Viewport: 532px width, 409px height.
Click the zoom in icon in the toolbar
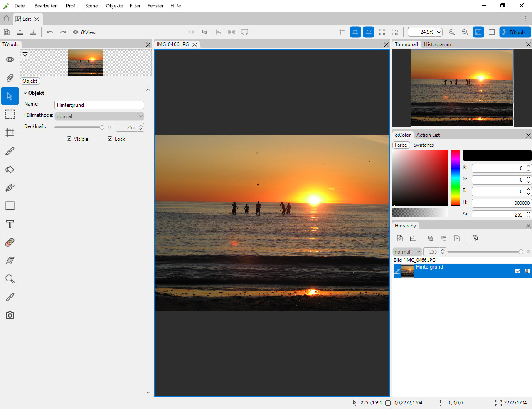(x=452, y=32)
